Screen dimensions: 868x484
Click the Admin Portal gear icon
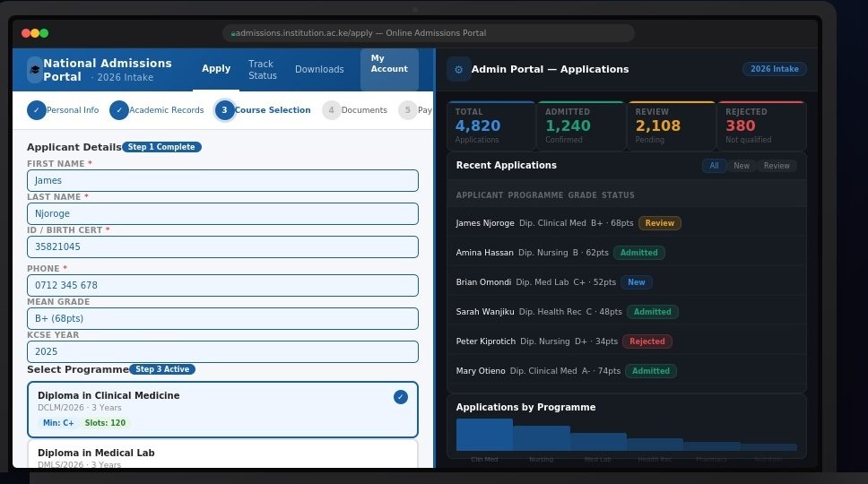click(459, 69)
